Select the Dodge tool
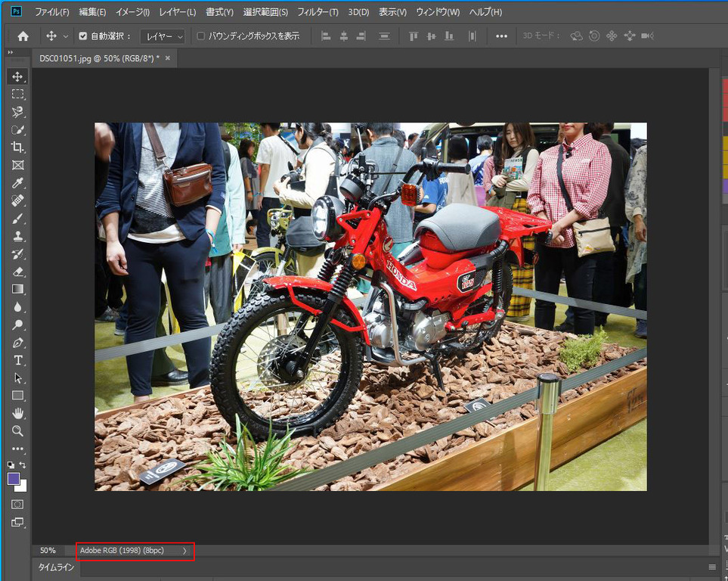728x581 pixels. (17, 325)
